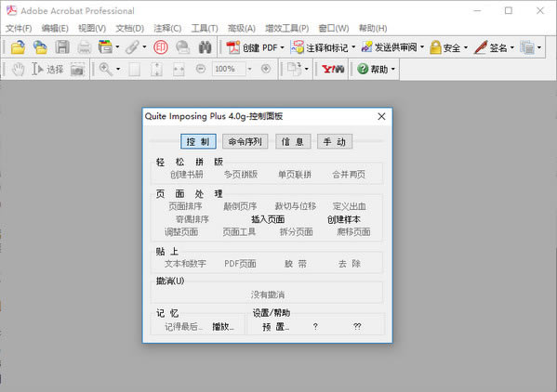The image size is (557, 392).
Task: Click the last icon on the top toolbar
Action: pos(527,47)
